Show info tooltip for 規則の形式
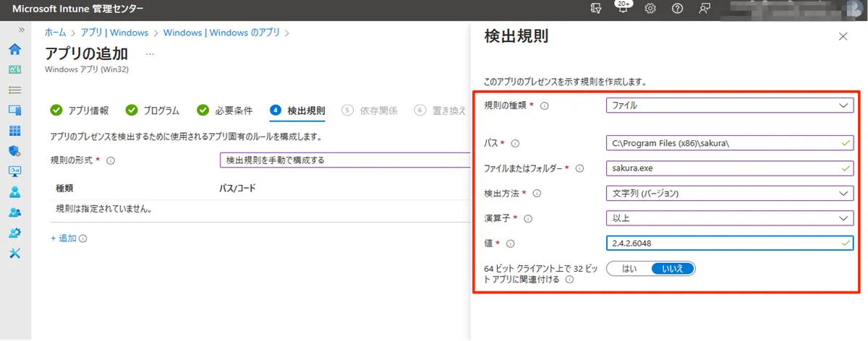The height and width of the screenshot is (341, 868). tap(111, 160)
